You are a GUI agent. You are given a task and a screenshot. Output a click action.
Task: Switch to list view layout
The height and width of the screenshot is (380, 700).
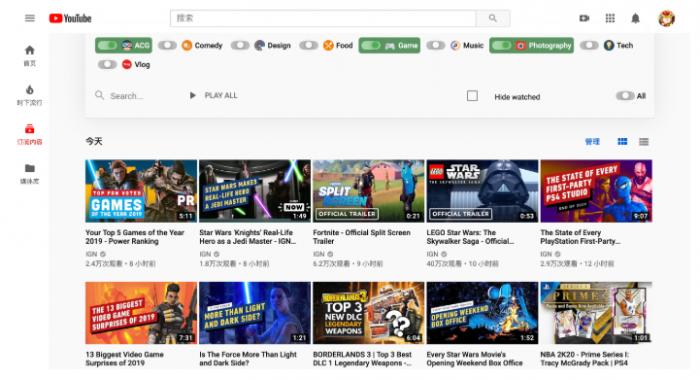click(x=644, y=142)
